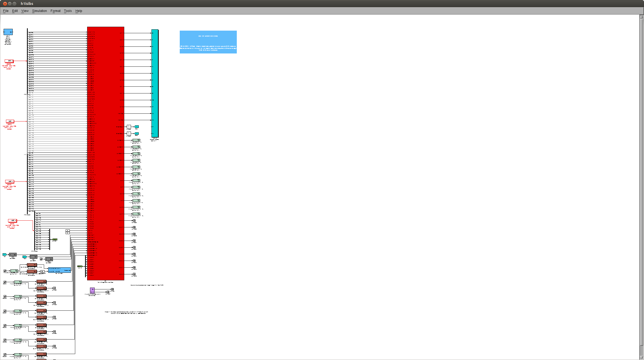Select the rightmost gray block fed by ground
644x360 pixels.
coord(49,259)
